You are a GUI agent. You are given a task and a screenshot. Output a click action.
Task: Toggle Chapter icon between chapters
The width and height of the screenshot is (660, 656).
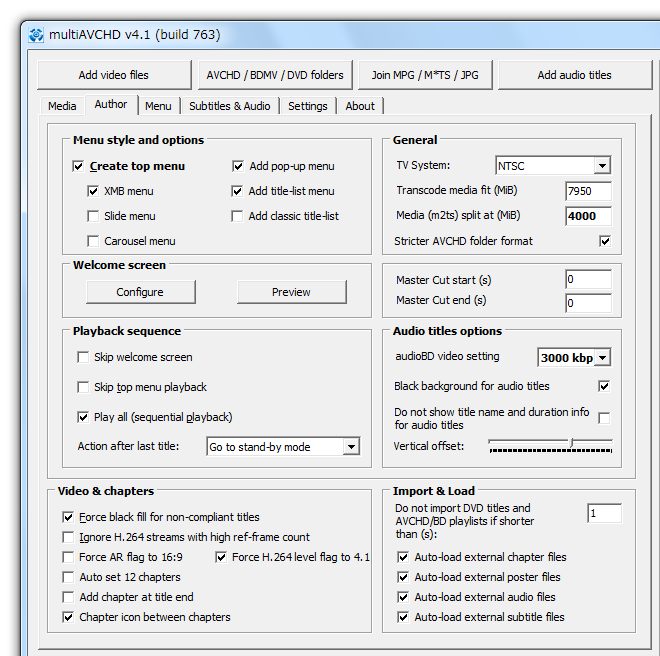point(68,617)
